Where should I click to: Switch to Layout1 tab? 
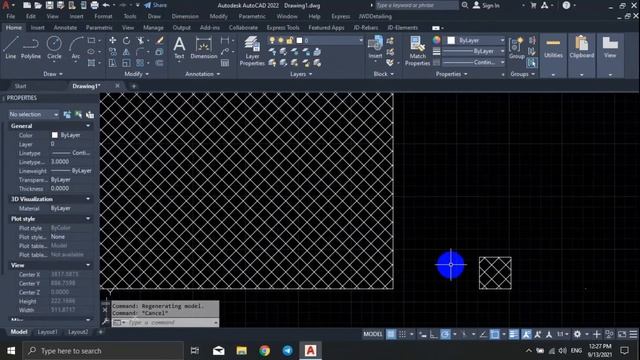coord(47,332)
